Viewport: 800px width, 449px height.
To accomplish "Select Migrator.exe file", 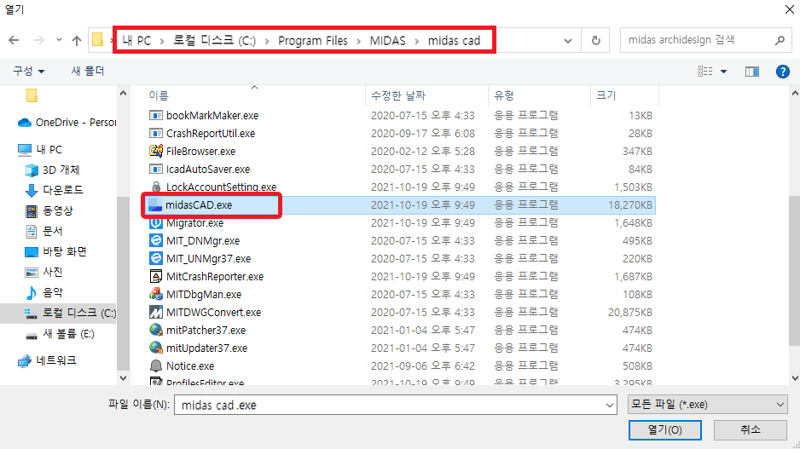I will tap(194, 223).
